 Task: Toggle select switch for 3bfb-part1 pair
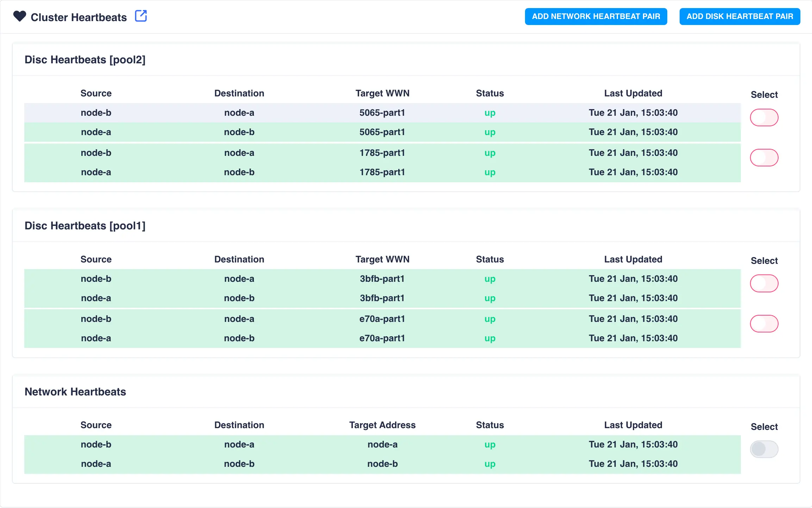tap(764, 284)
